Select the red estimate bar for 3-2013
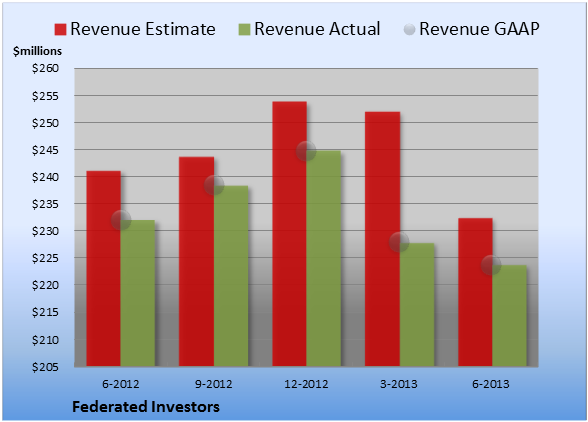The height and width of the screenshot is (422, 588). pyautogui.click(x=382, y=239)
